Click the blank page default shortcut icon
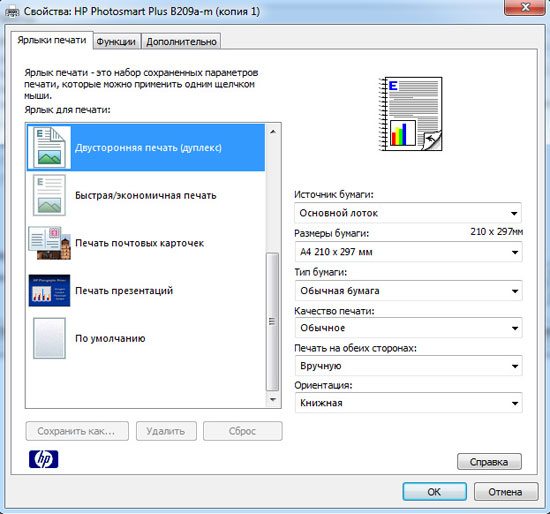The width and height of the screenshot is (550, 514). pyautogui.click(x=49, y=338)
